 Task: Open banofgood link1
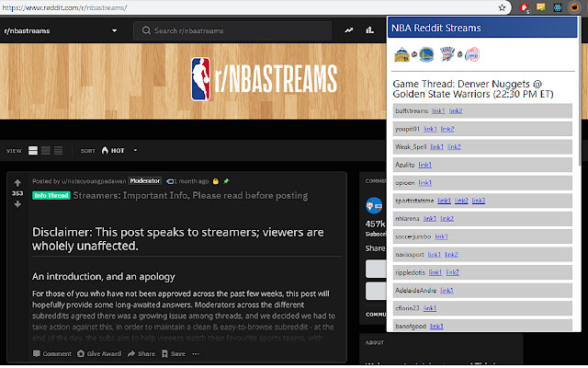436,327
